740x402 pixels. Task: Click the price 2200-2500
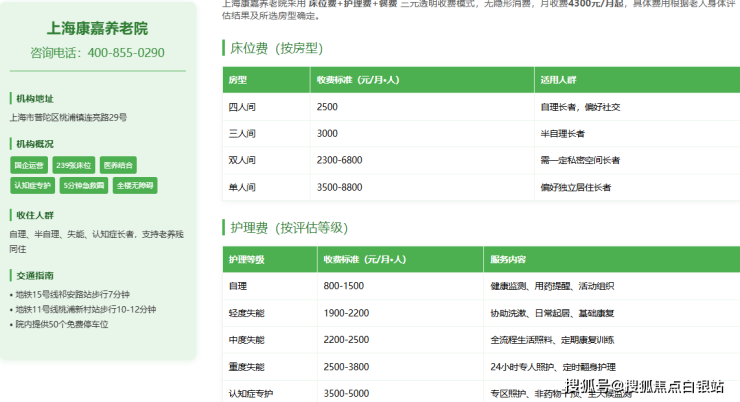pos(346,340)
